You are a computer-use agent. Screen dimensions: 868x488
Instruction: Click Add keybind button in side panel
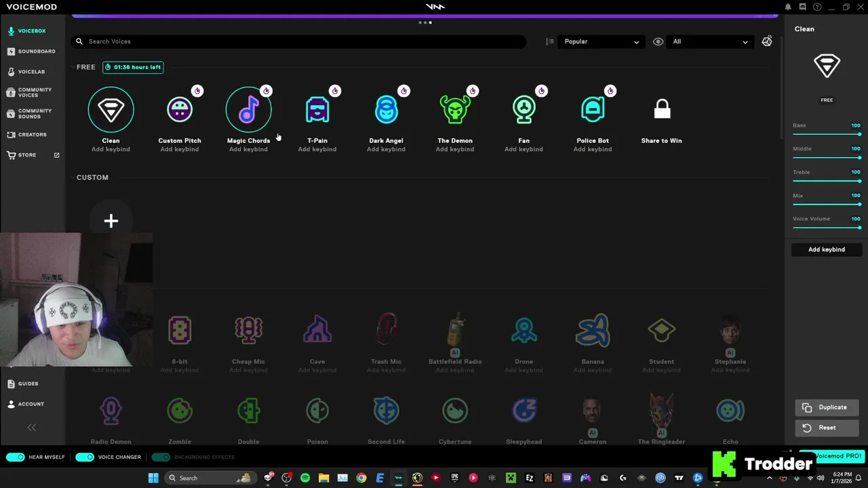pos(827,249)
